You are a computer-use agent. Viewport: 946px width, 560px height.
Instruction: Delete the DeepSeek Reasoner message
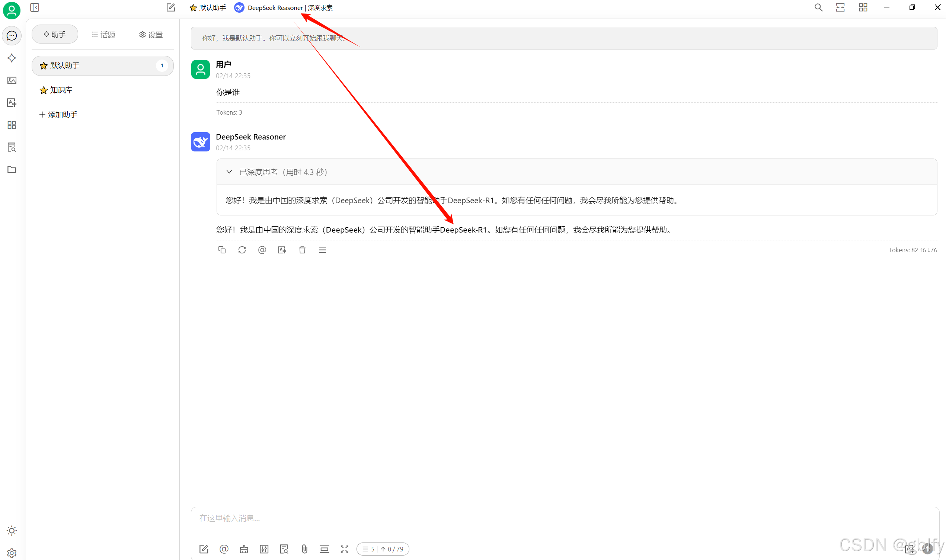(302, 250)
